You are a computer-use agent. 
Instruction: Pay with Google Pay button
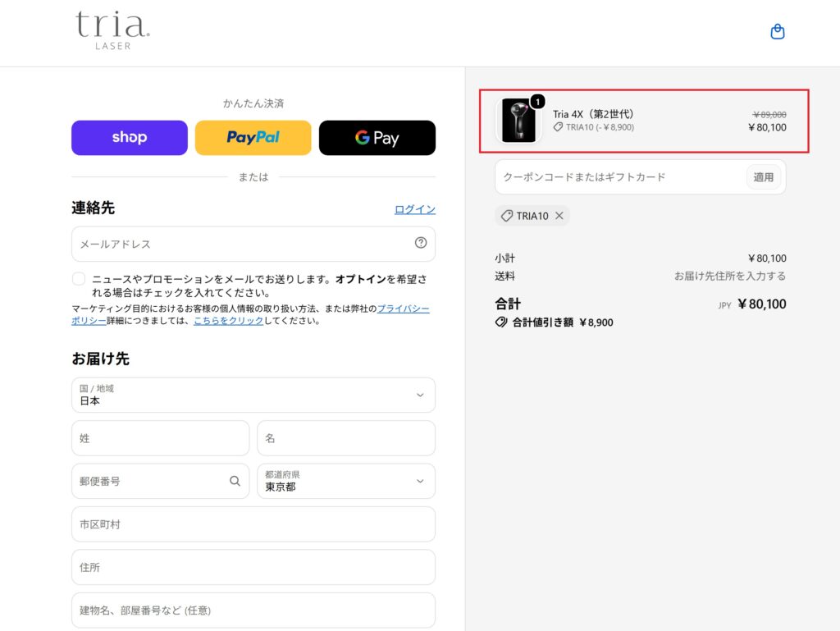(x=377, y=138)
